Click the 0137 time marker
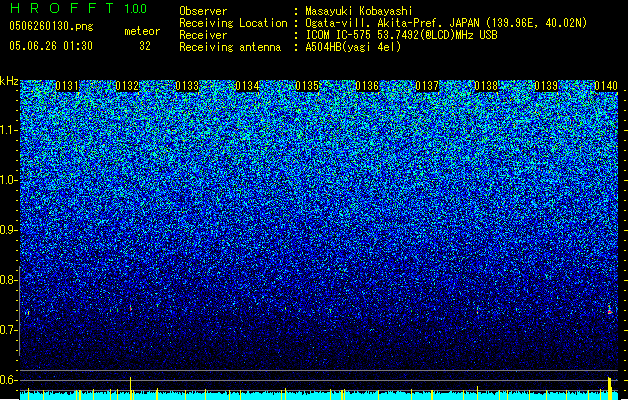This screenshot has height=400, width=629. click(427, 86)
